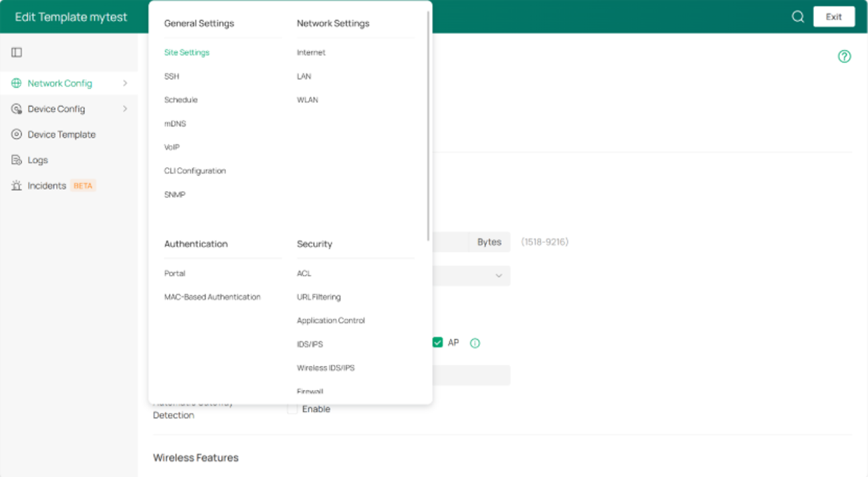Image resolution: width=868 pixels, height=477 pixels.
Task: Open mDNS settings entry
Action: [x=175, y=124]
